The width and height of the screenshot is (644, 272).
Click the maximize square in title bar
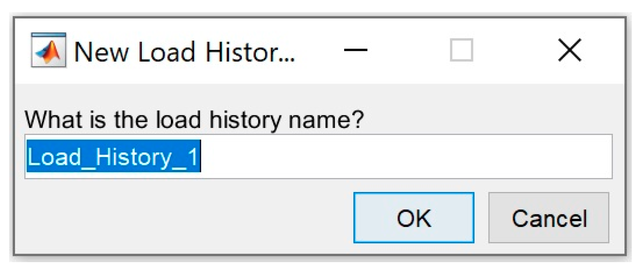pyautogui.click(x=461, y=50)
